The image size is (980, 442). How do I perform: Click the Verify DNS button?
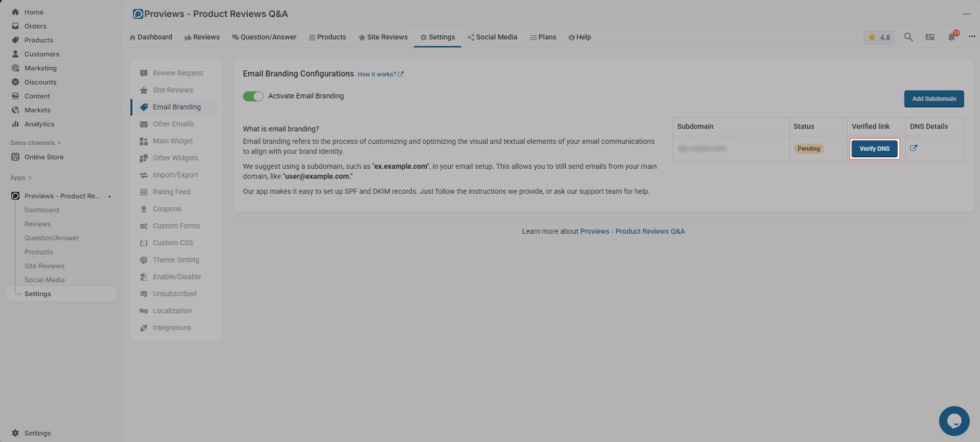point(874,149)
